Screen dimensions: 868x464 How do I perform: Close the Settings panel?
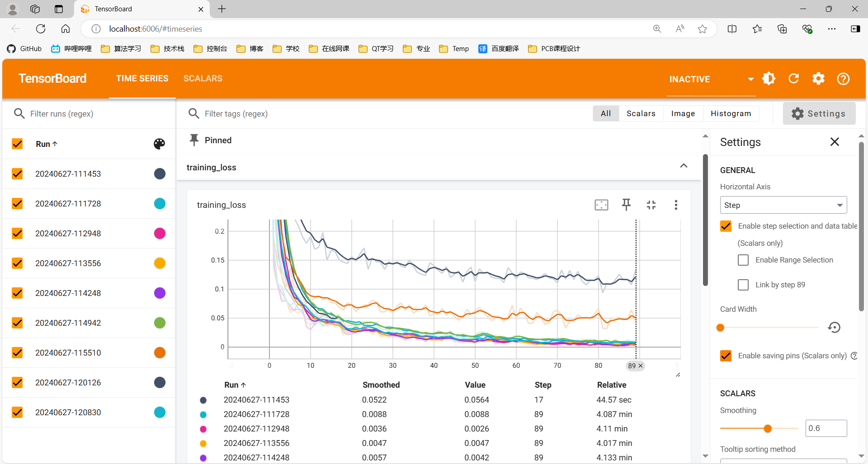click(x=835, y=142)
